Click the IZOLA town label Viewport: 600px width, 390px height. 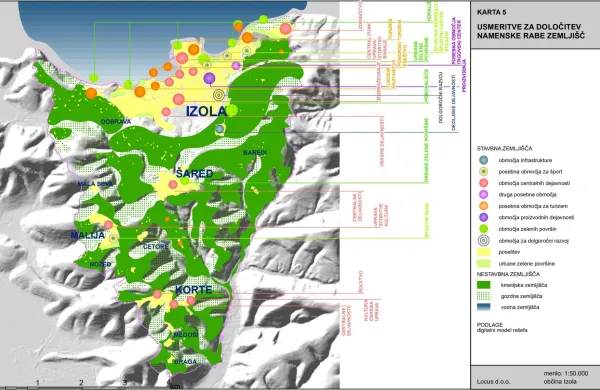206,111
